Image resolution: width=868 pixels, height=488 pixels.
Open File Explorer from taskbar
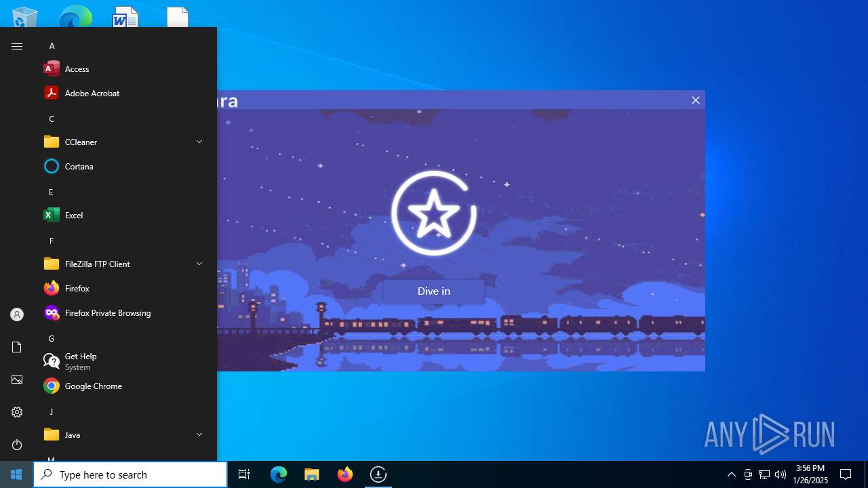pos(312,474)
